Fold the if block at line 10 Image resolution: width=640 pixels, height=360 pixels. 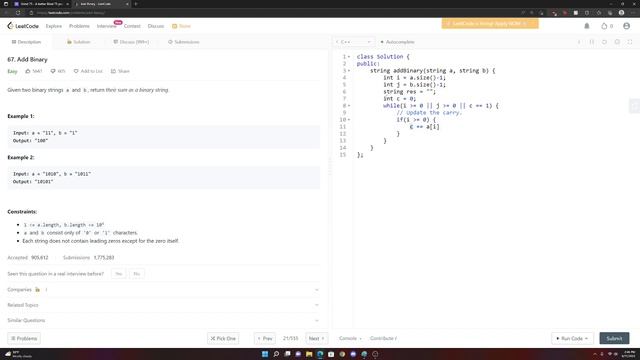[349, 120]
